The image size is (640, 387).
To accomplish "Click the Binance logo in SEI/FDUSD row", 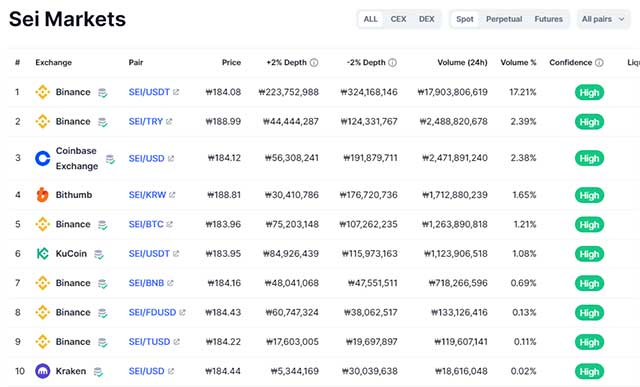I will (42, 313).
